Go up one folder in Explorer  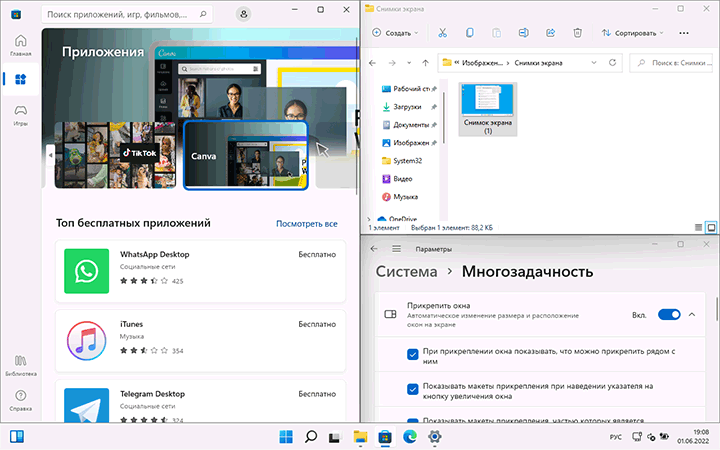tap(426, 63)
